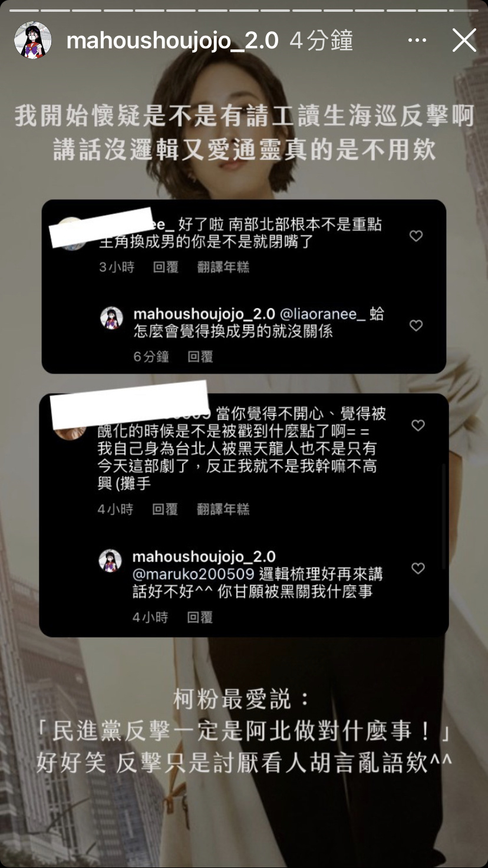Viewport: 488px width, 868px height.
Task: Tap the mahoushoujojo_2.0 story profile avatar
Action: (32, 41)
